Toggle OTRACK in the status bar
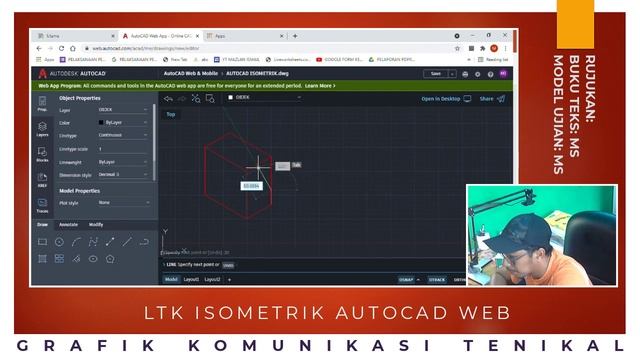 tap(437, 280)
